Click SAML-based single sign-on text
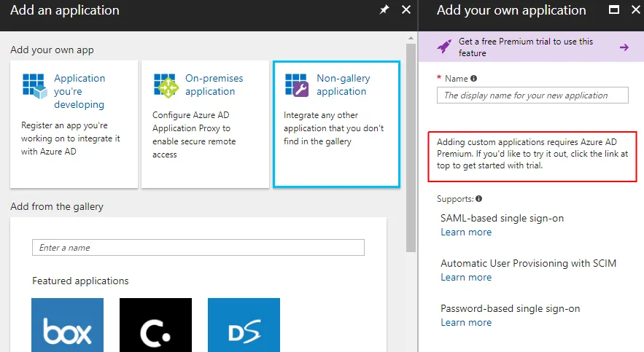The height and width of the screenshot is (352, 644). pos(502,218)
